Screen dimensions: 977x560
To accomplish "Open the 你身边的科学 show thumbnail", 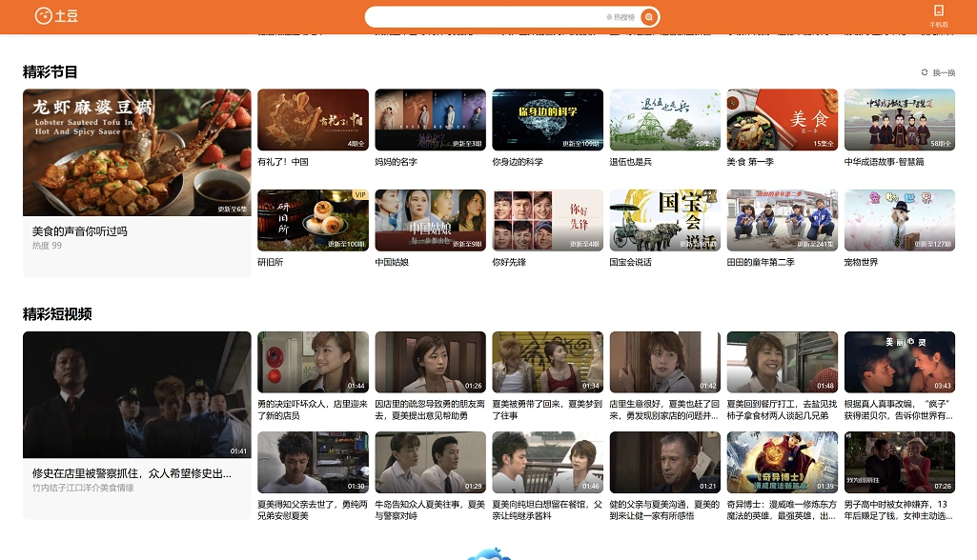I will (x=547, y=120).
